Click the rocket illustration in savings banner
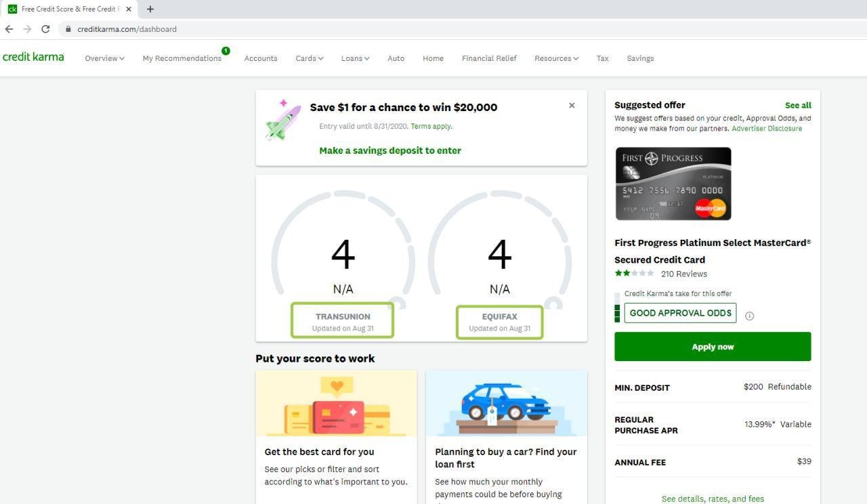This screenshot has height=504, width=867. [x=283, y=120]
